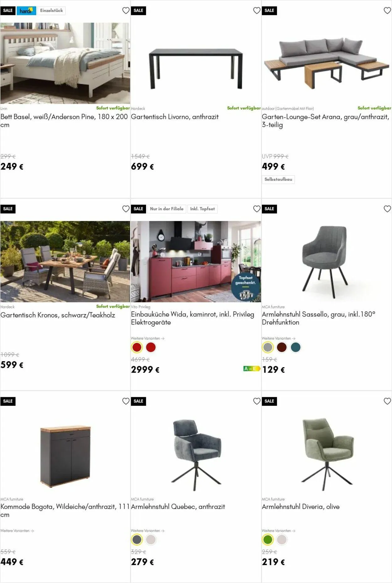The height and width of the screenshot is (583, 392).
Task: Open Weitere Varianten under Einbauküche Wida
Action: click(148, 338)
